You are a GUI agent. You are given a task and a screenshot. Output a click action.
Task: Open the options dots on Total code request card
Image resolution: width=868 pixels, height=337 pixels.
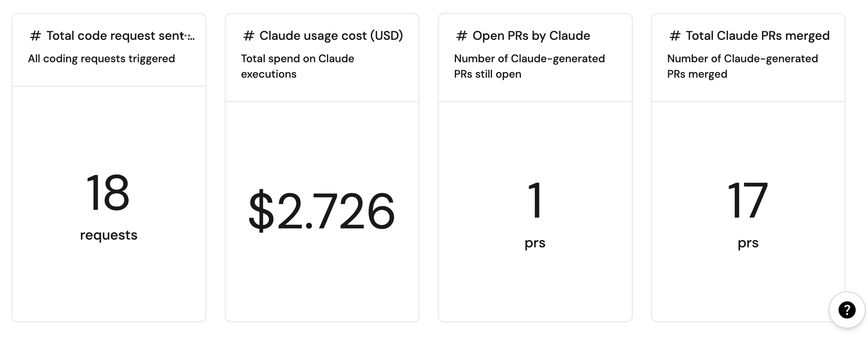tap(189, 36)
